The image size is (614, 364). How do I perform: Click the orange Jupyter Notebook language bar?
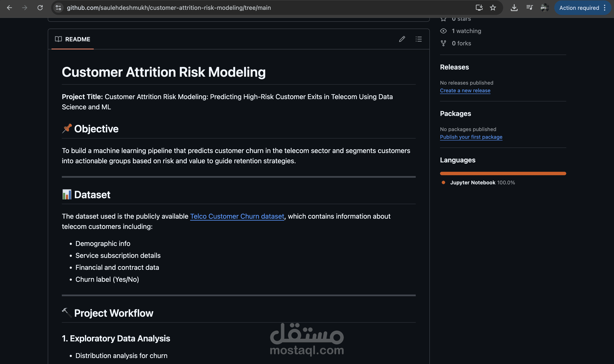pyautogui.click(x=503, y=173)
